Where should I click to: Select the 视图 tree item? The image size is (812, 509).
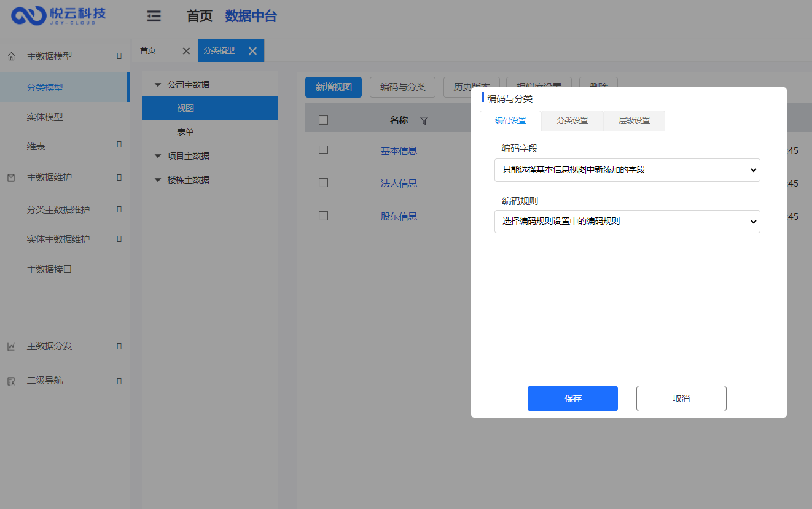210,108
